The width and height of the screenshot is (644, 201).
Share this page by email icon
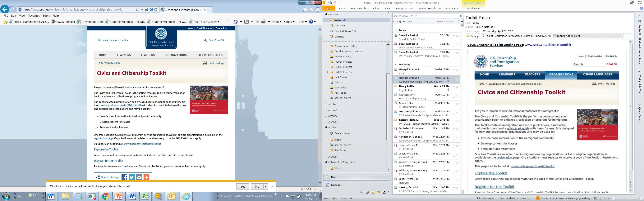tap(139, 177)
